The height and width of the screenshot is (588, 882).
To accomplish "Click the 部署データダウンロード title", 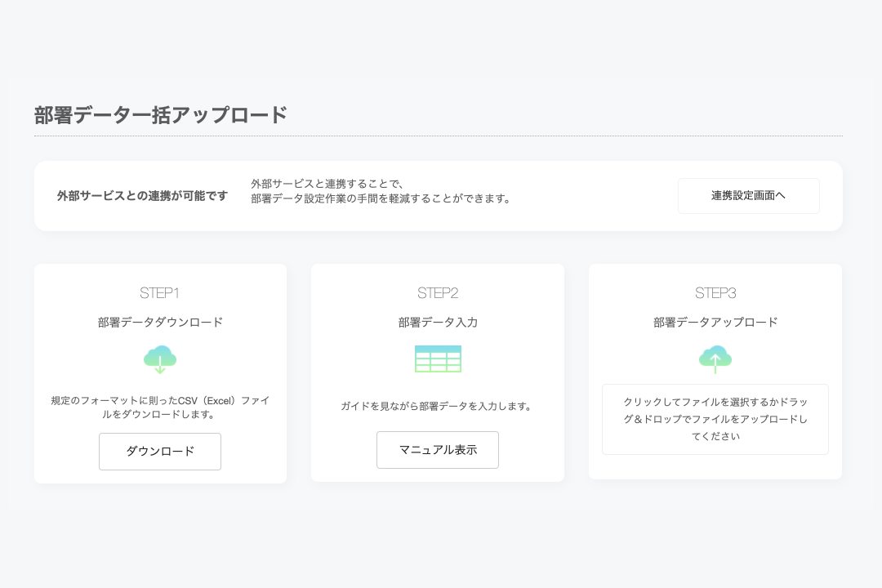I will [160, 323].
